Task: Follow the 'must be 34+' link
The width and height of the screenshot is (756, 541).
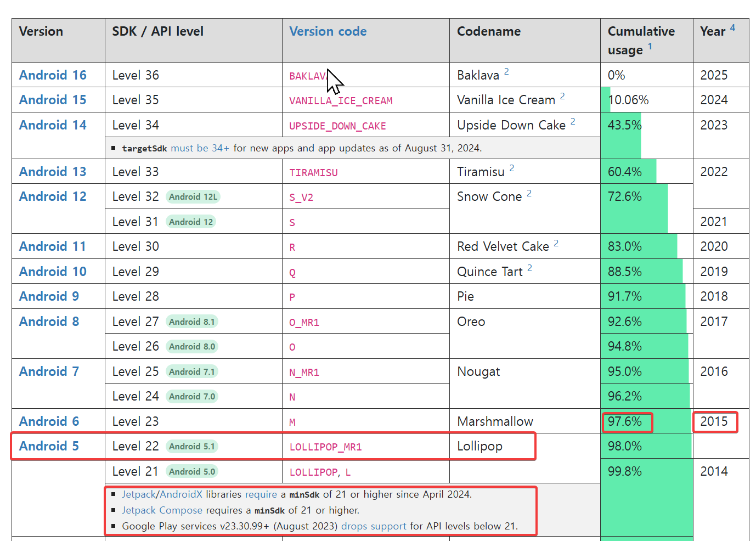Action: [x=200, y=148]
